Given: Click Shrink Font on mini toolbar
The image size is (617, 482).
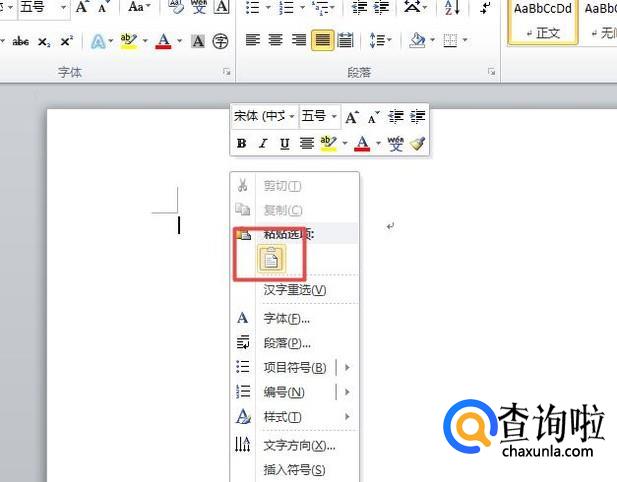Looking at the screenshot, I should click(373, 117).
